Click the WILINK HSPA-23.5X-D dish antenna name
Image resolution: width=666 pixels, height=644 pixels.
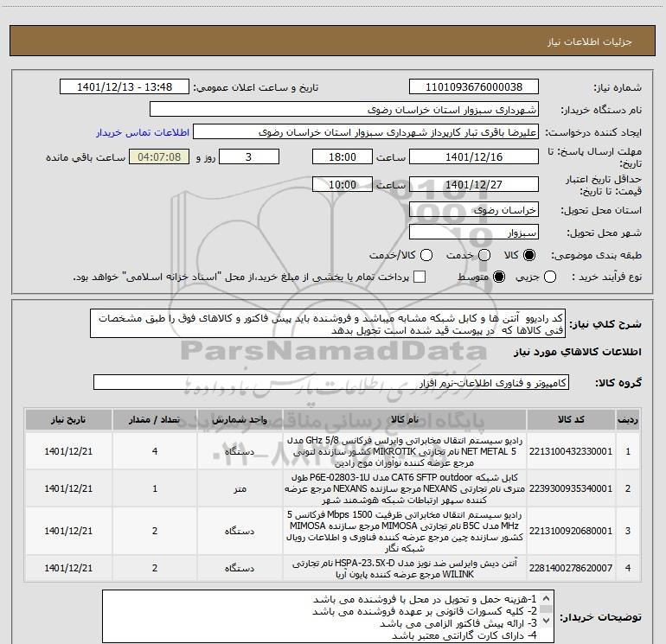click(405, 569)
